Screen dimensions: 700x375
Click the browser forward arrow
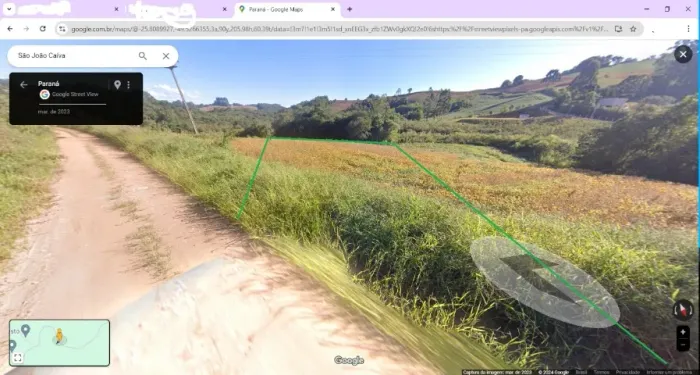[x=26, y=29]
